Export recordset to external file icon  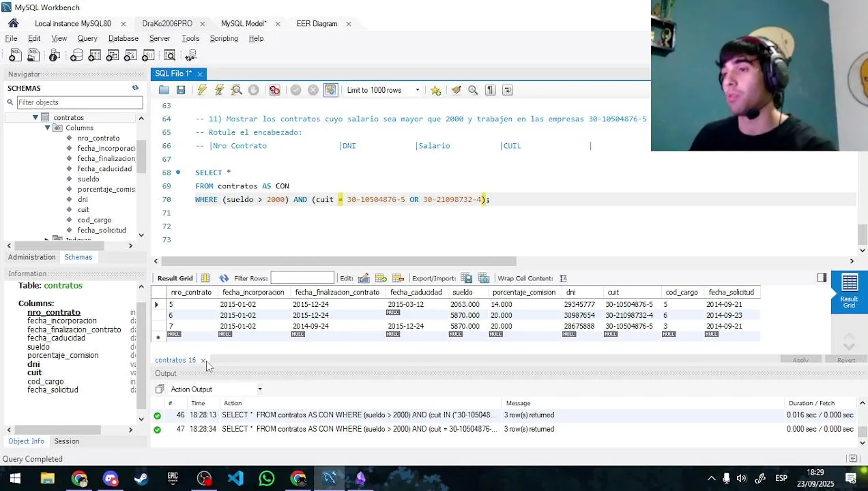(x=467, y=278)
